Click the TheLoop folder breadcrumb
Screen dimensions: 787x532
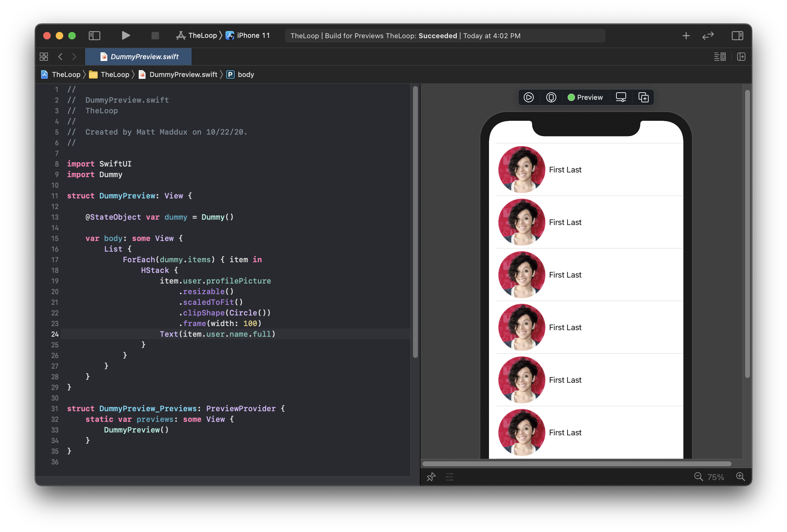pos(115,74)
